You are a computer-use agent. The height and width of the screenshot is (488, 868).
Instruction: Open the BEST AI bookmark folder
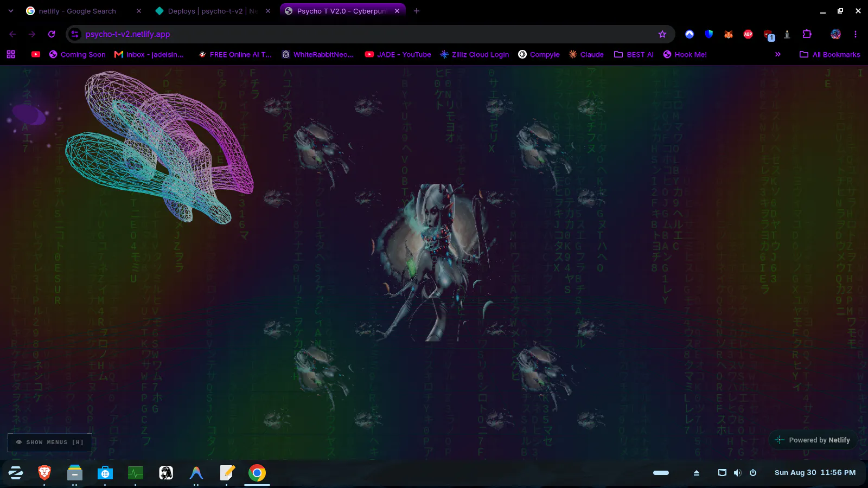(634, 54)
